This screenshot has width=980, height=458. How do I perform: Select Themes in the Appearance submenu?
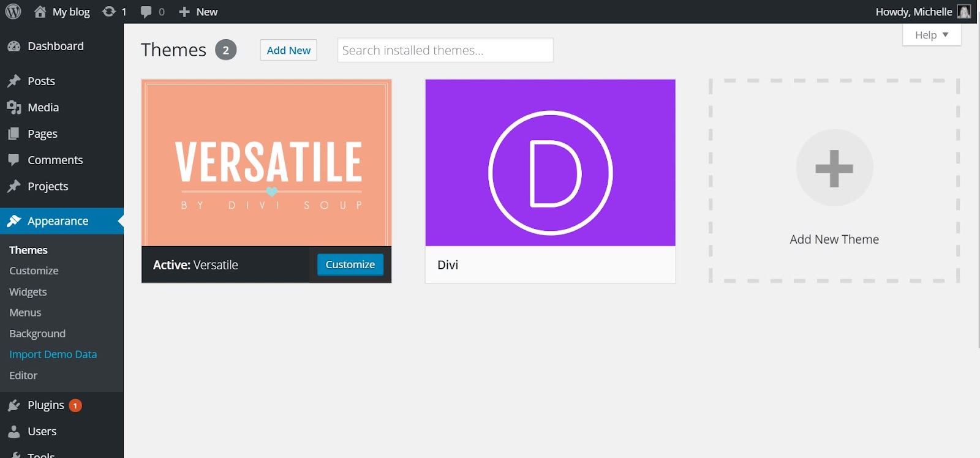click(28, 250)
